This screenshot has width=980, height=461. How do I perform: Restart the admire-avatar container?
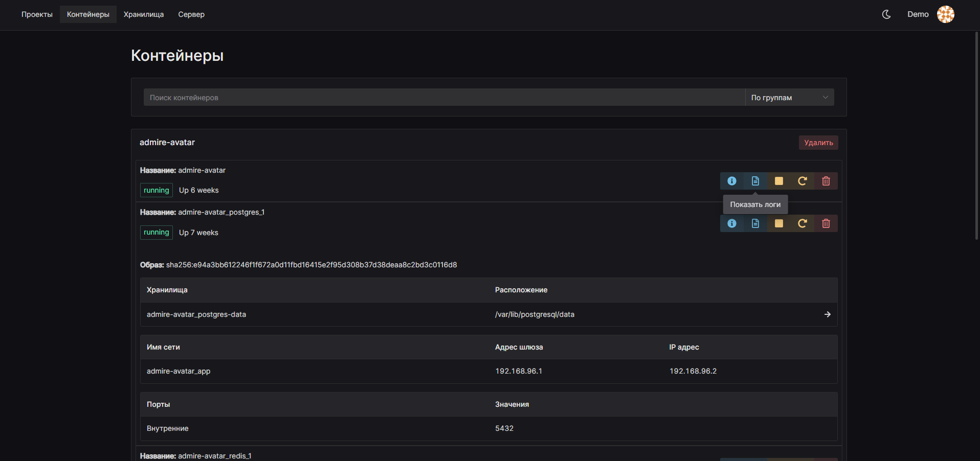coord(803,181)
